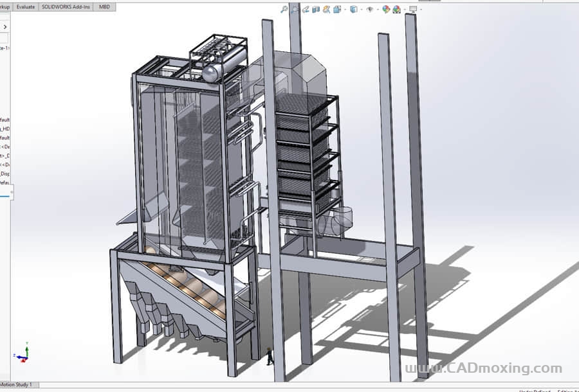Click the View Orientation cube icon

point(337,9)
